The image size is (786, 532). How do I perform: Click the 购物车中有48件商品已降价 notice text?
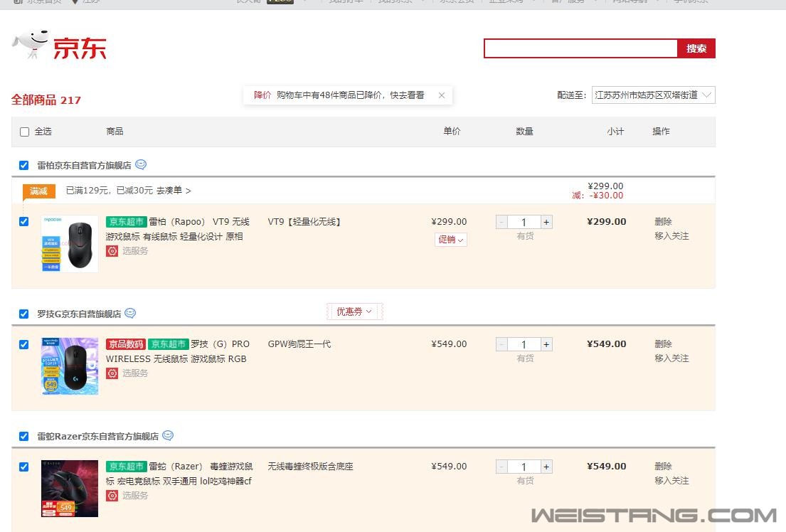351,95
